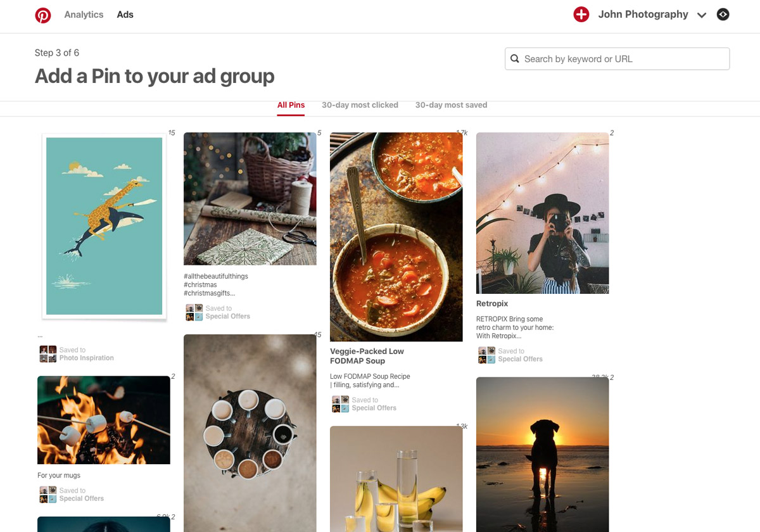760x532 pixels.
Task: Select the All Pins tab
Action: (x=291, y=105)
